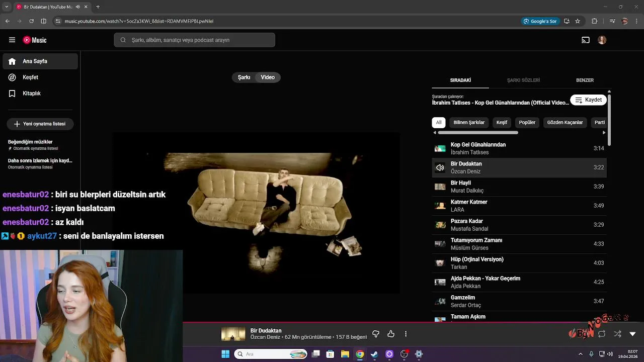644x362 pixels.
Task: Dislike the song Bir Dudaktan
Action: coord(376,334)
